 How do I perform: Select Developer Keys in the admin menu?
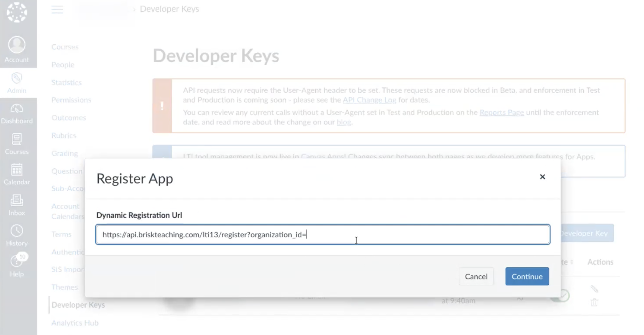coord(78,305)
